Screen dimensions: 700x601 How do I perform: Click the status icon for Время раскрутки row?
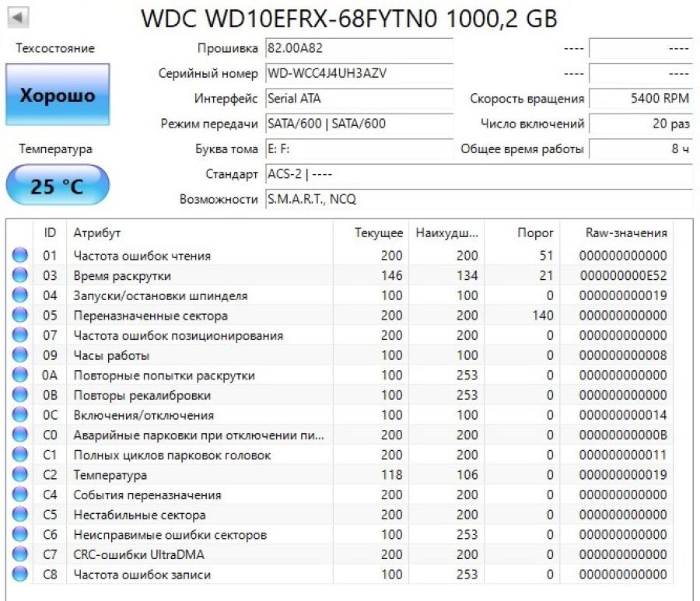point(19,275)
